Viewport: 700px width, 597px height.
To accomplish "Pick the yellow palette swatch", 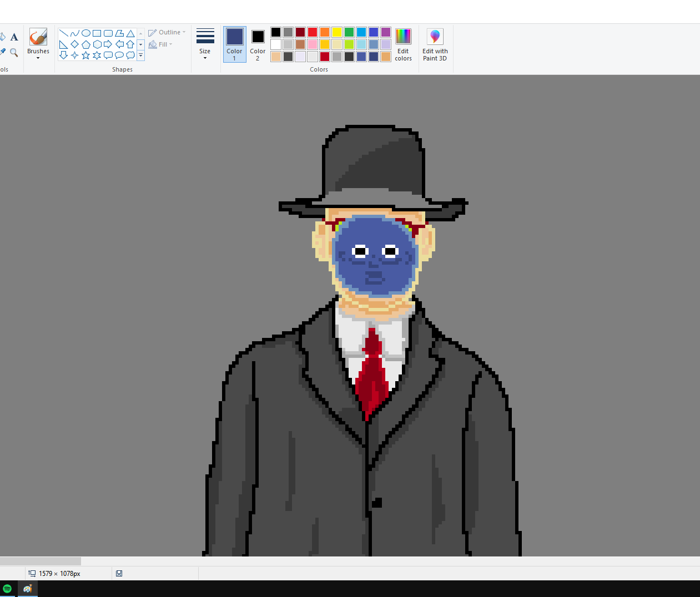I will [x=337, y=32].
